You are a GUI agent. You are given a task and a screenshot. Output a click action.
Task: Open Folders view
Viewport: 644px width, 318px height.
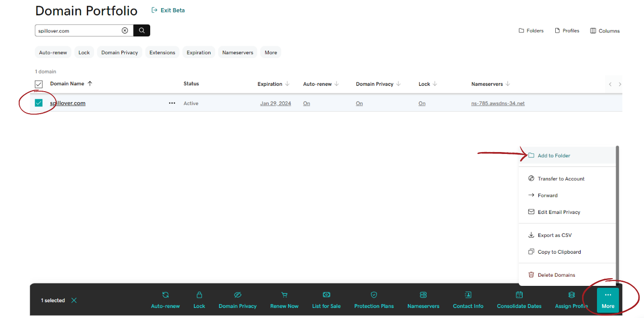point(531,31)
